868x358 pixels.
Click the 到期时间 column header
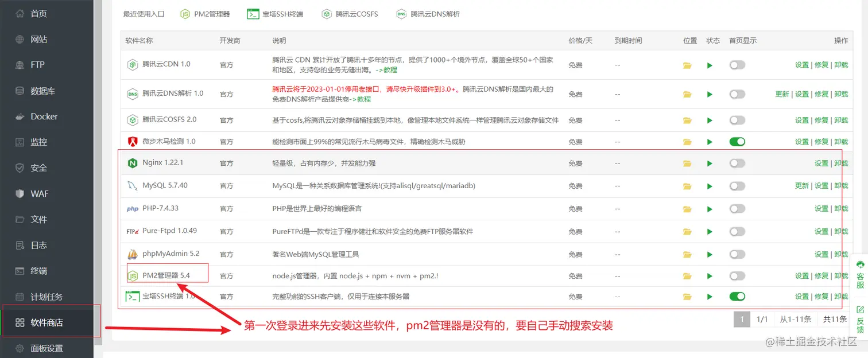click(628, 41)
